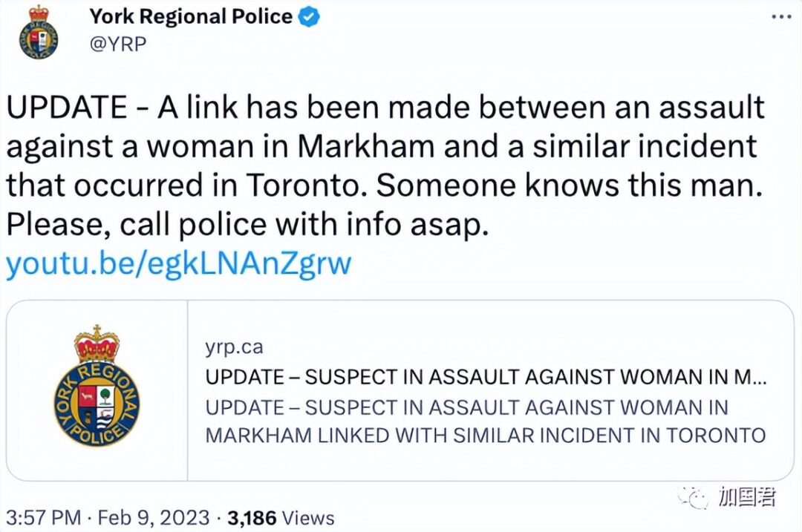Open the York Regional Police display name
Image resolution: width=802 pixels, height=532 pixels.
click(x=190, y=17)
